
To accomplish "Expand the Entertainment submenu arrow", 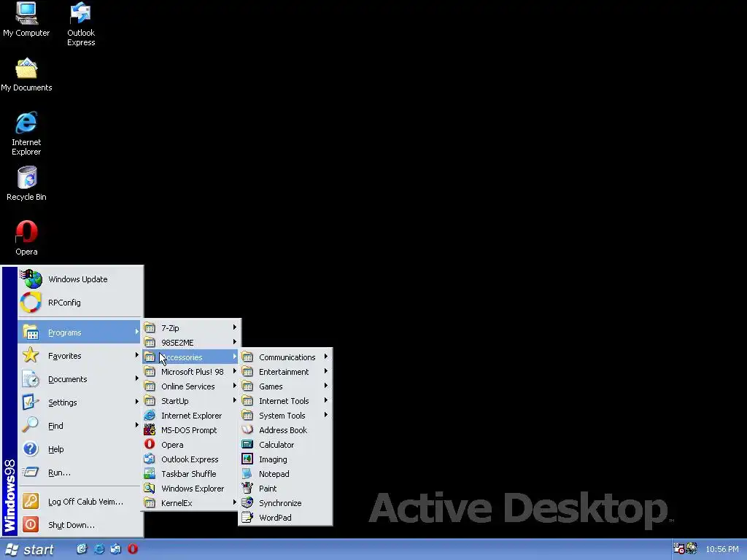I will (x=326, y=371).
